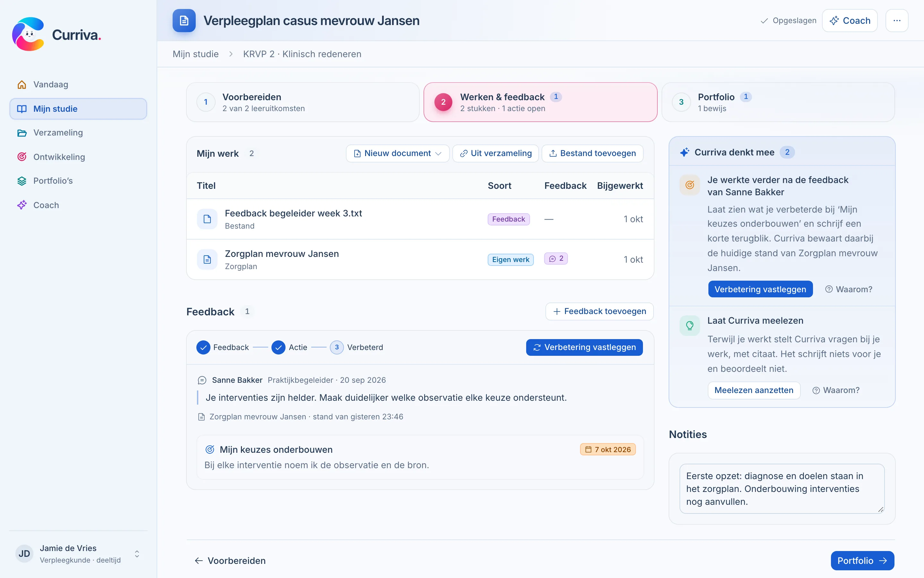The width and height of the screenshot is (924, 578).
Task: Open the three-dots more options menu
Action: tap(897, 21)
